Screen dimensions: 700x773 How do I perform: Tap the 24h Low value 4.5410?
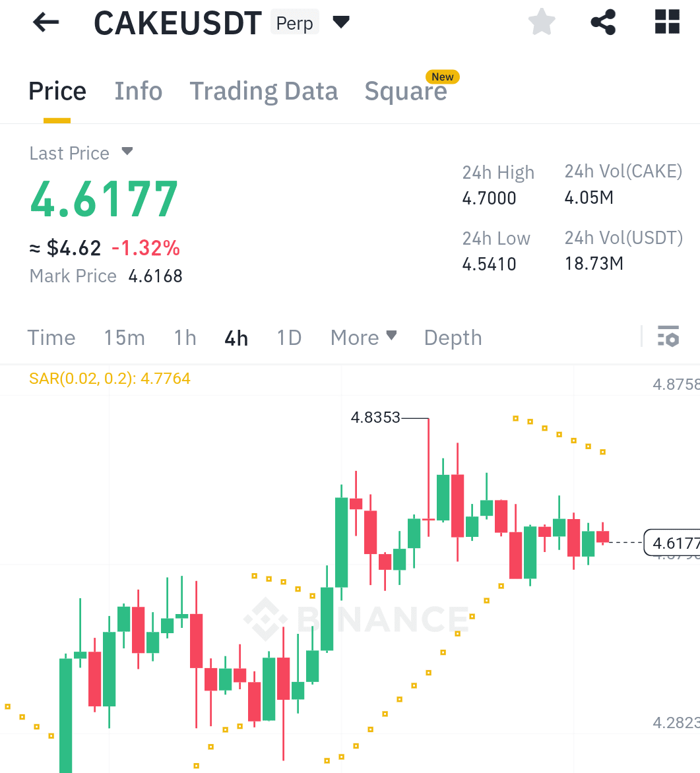click(x=489, y=264)
